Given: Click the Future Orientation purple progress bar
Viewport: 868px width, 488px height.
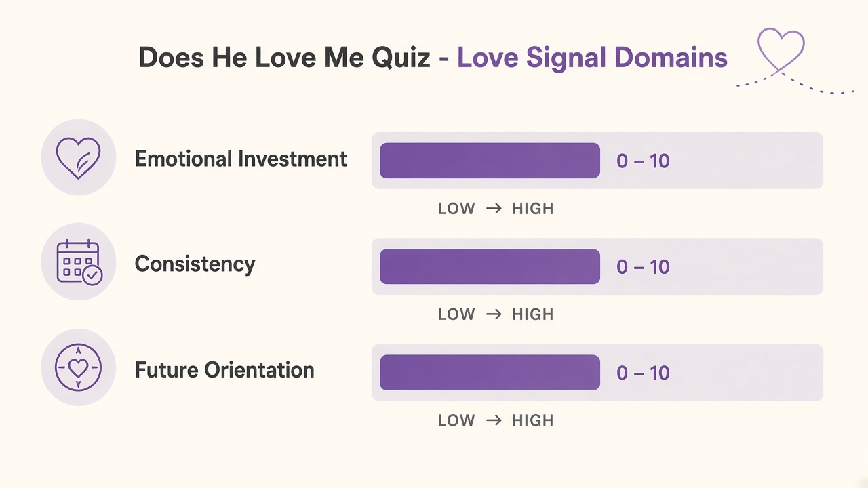Looking at the screenshot, I should (490, 373).
